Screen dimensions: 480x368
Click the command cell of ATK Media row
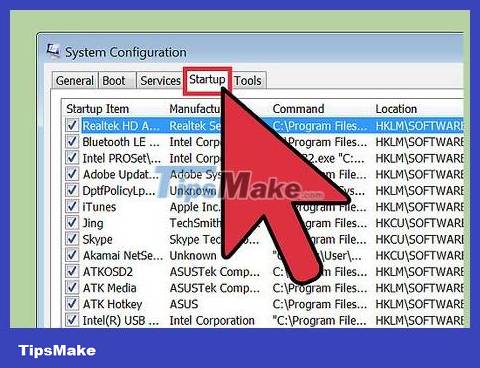tap(320, 288)
